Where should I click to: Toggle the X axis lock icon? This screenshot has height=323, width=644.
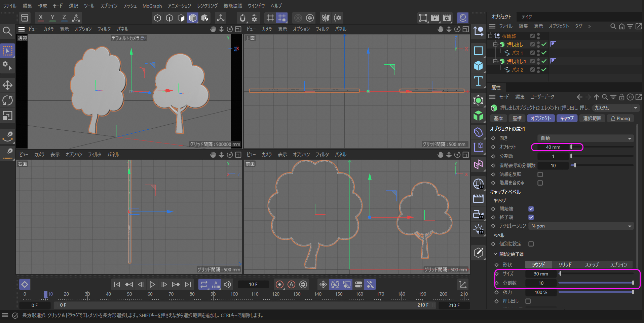click(x=41, y=18)
